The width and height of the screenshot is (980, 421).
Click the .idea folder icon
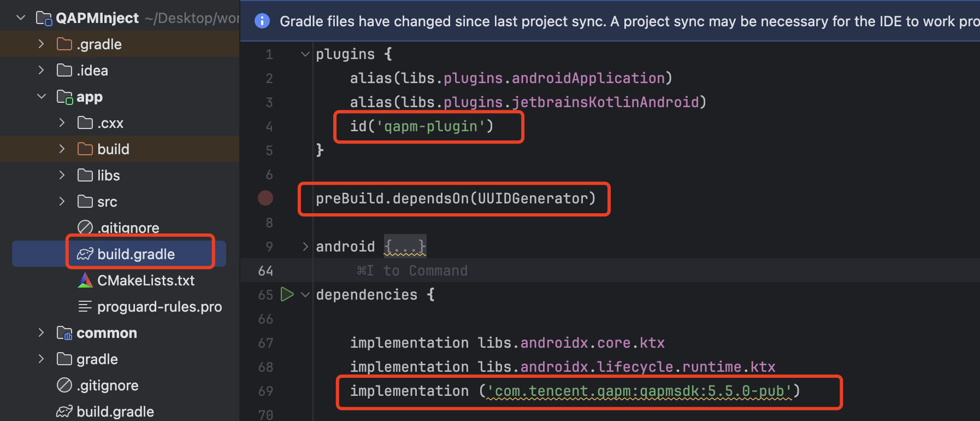pyautogui.click(x=64, y=70)
